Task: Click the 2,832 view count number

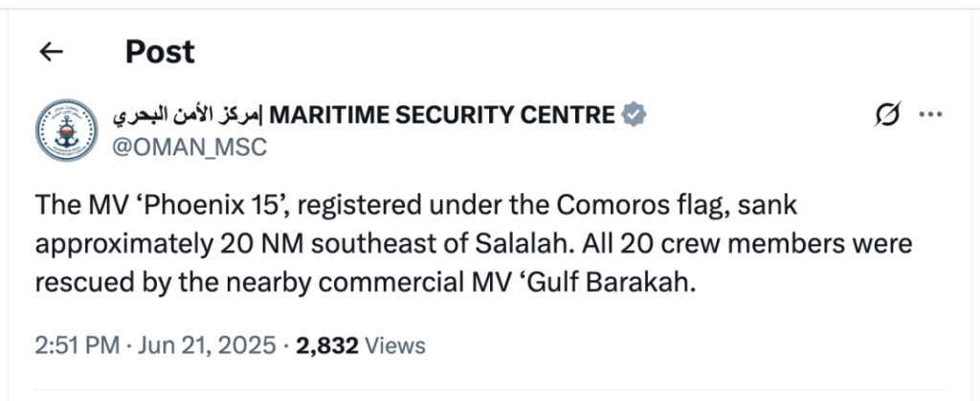Action: click(x=327, y=345)
